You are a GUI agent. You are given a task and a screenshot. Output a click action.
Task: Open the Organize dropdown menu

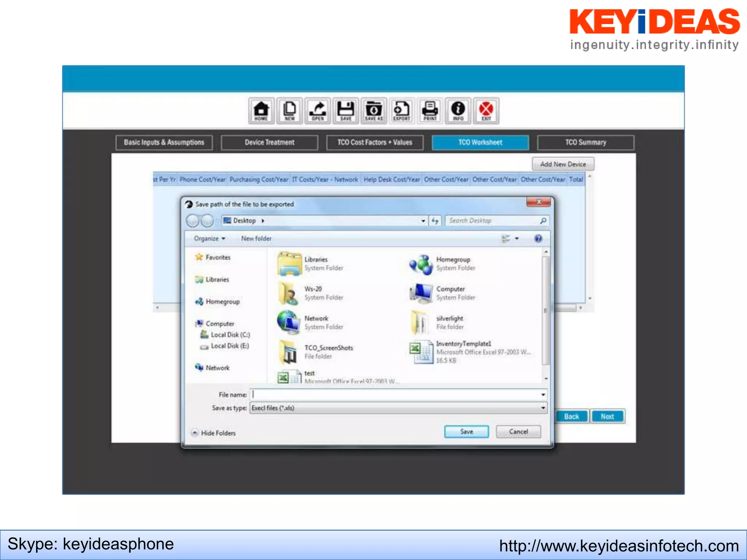coord(209,238)
